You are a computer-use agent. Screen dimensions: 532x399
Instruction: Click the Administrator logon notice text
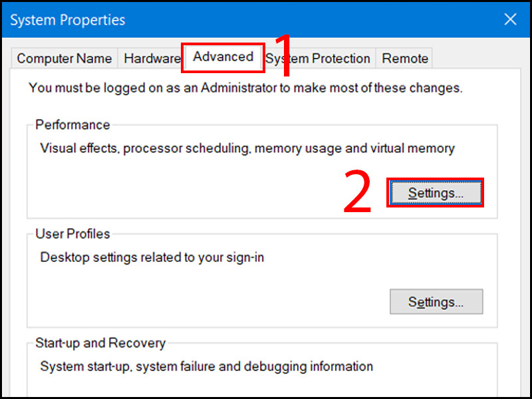click(245, 88)
